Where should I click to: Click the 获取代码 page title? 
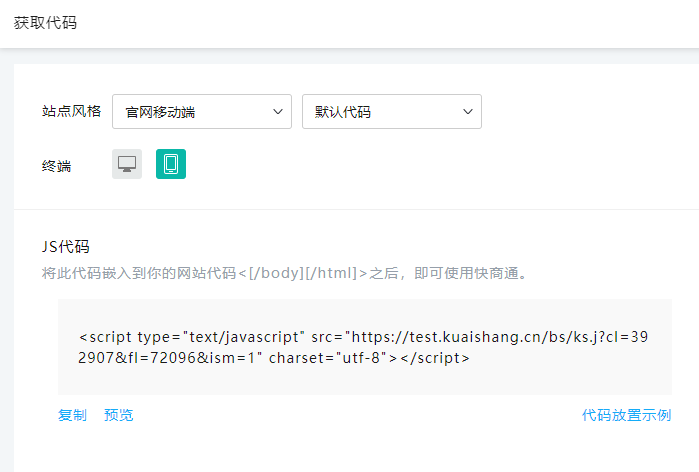click(45, 23)
